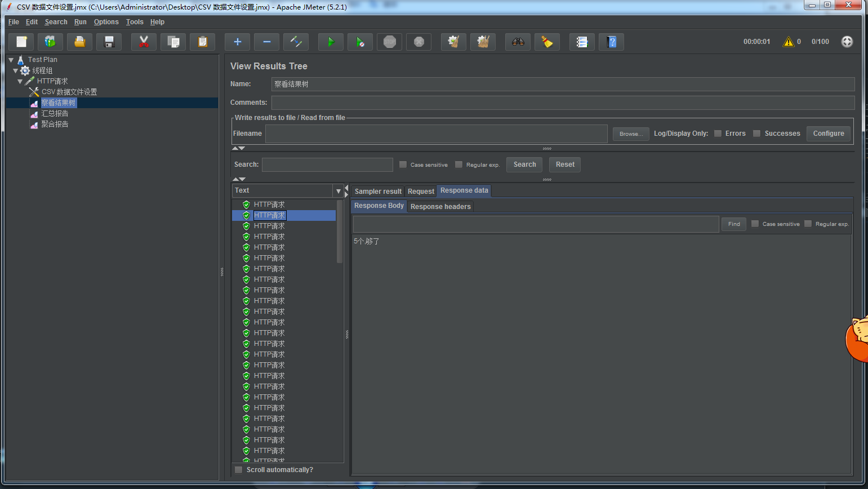Open the Help question mark icon

(611, 42)
